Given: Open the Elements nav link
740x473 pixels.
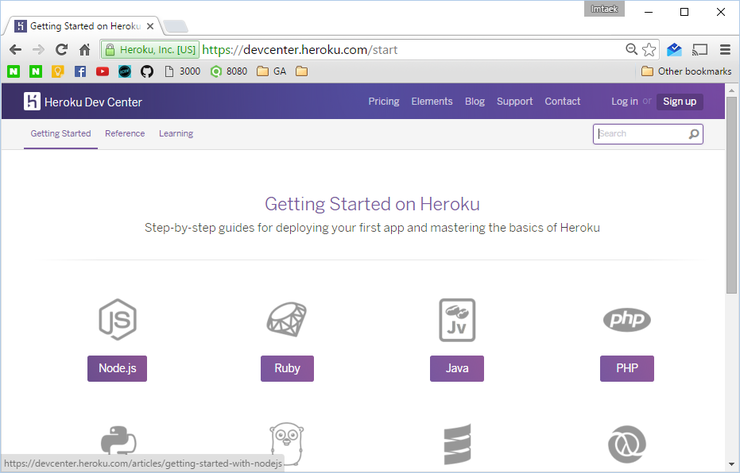Looking at the screenshot, I should pyautogui.click(x=432, y=101).
